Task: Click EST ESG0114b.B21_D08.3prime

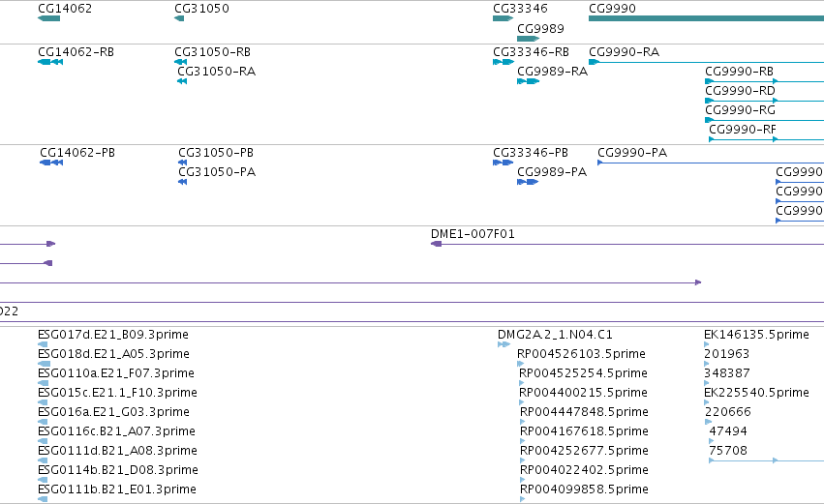Action: point(118,470)
